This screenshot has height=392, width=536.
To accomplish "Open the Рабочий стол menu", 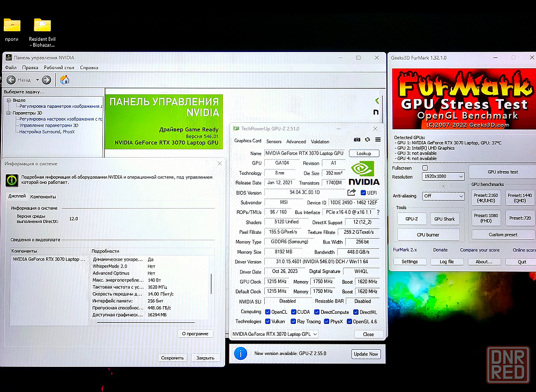I will click(59, 68).
